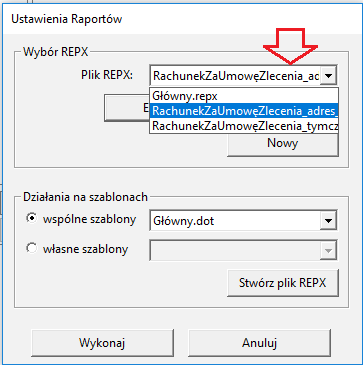Click the Działania na szablonach group heading

pyautogui.click(x=85, y=197)
